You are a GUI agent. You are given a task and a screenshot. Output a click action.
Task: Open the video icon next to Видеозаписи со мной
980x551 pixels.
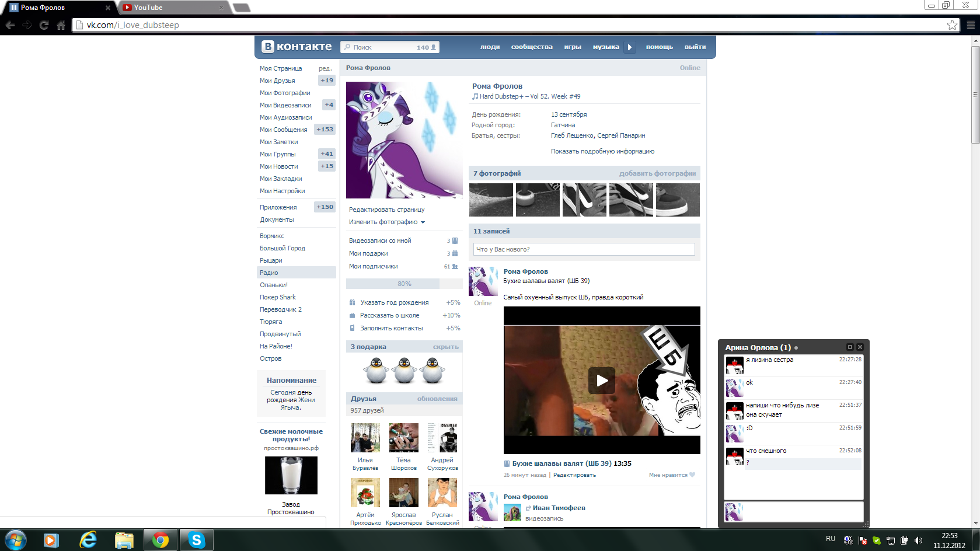tap(455, 240)
